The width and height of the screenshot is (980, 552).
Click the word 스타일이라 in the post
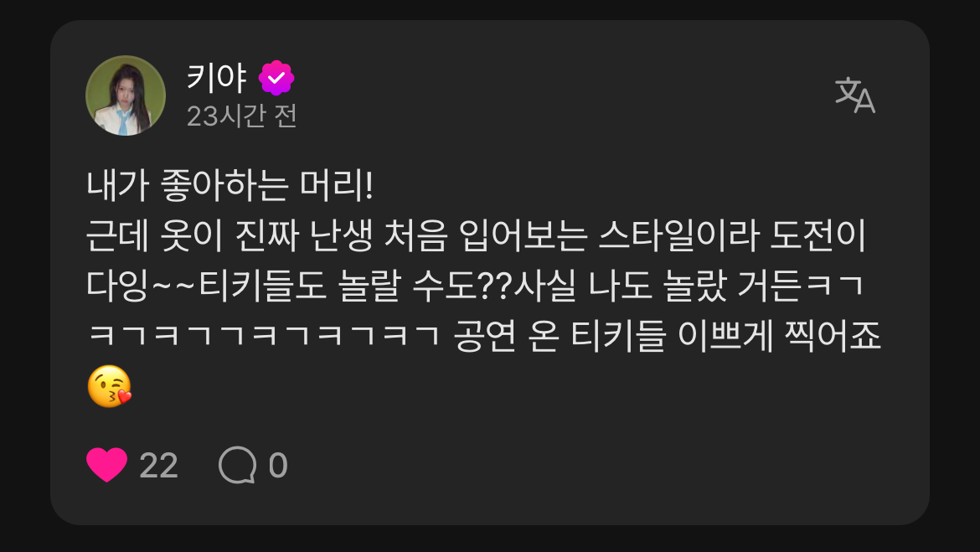coord(679,236)
